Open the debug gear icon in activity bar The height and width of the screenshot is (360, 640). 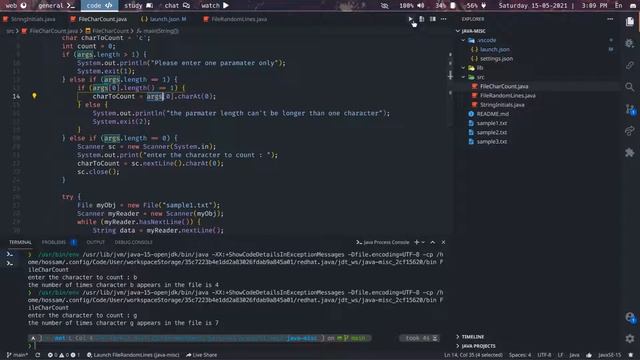coord(630,43)
